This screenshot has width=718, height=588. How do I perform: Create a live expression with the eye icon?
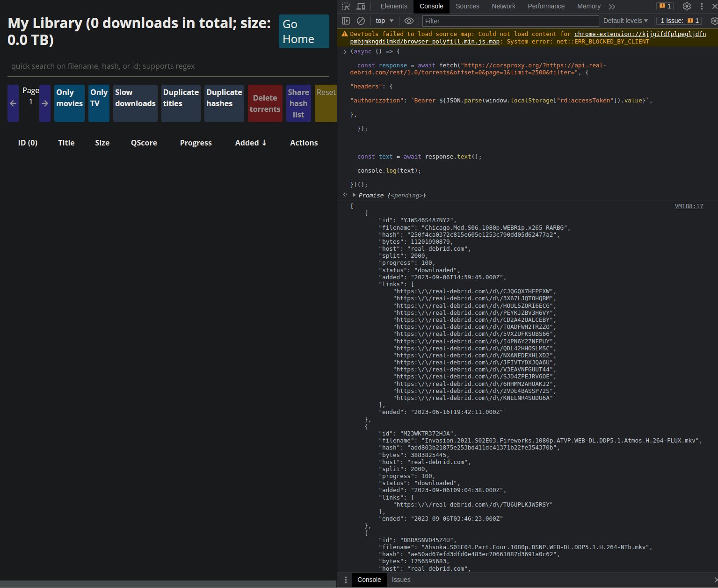[408, 21]
